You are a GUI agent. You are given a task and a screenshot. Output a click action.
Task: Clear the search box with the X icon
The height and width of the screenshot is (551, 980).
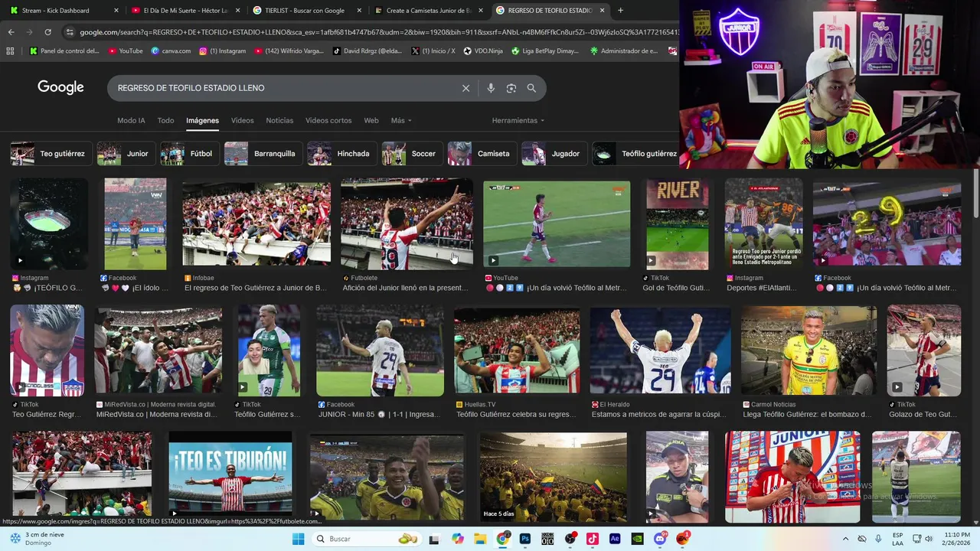click(x=465, y=88)
